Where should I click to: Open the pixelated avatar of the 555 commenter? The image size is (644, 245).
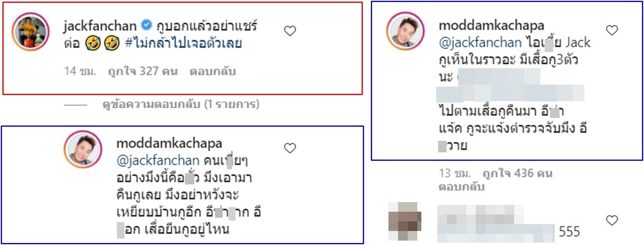point(405,222)
